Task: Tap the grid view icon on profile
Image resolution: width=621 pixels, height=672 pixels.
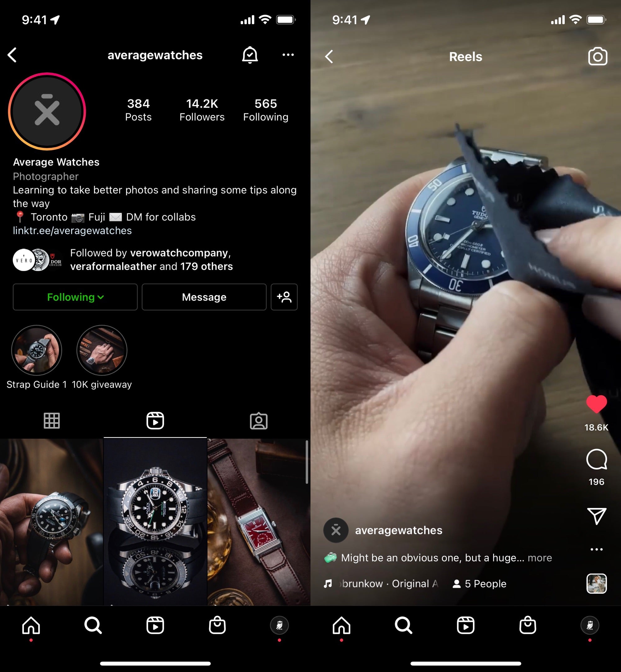Action: tap(52, 421)
